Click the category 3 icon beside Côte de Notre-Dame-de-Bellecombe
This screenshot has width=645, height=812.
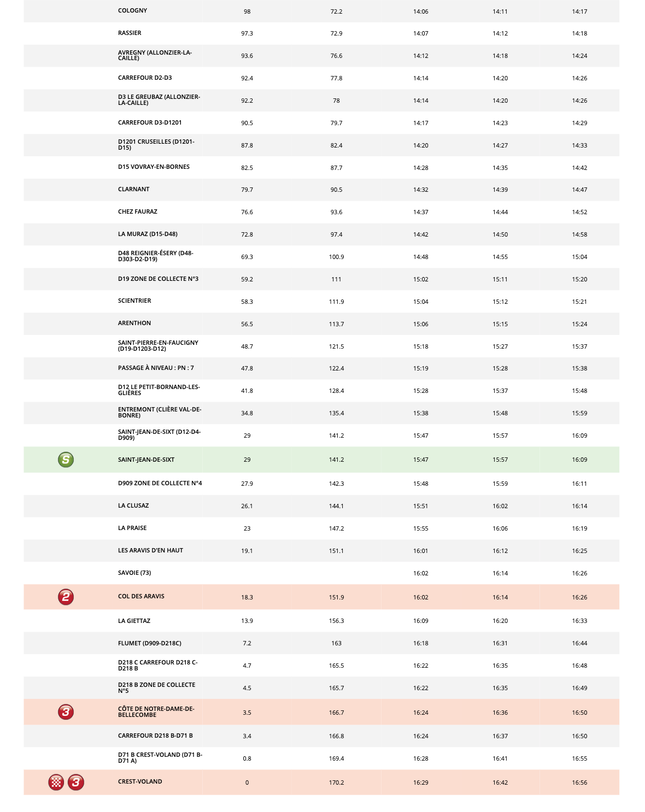tap(66, 712)
